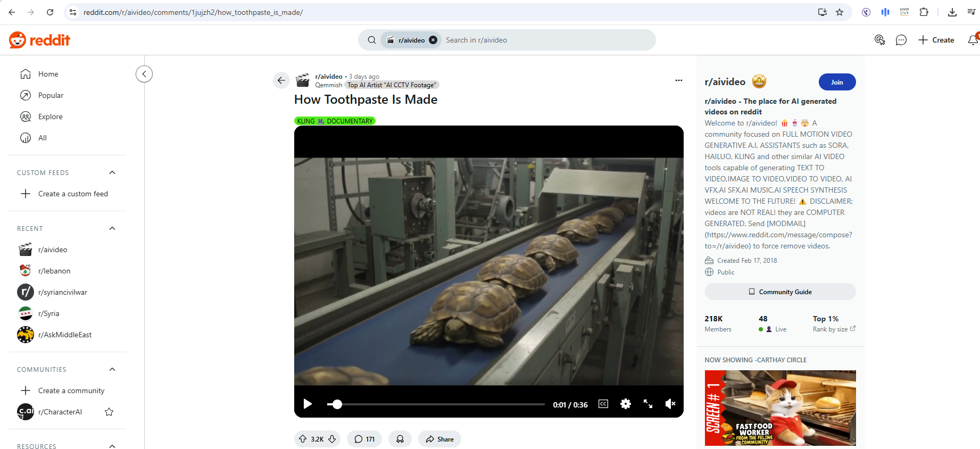980x449 pixels.
Task: Open the post's three-dot options menu
Action: coord(678,80)
